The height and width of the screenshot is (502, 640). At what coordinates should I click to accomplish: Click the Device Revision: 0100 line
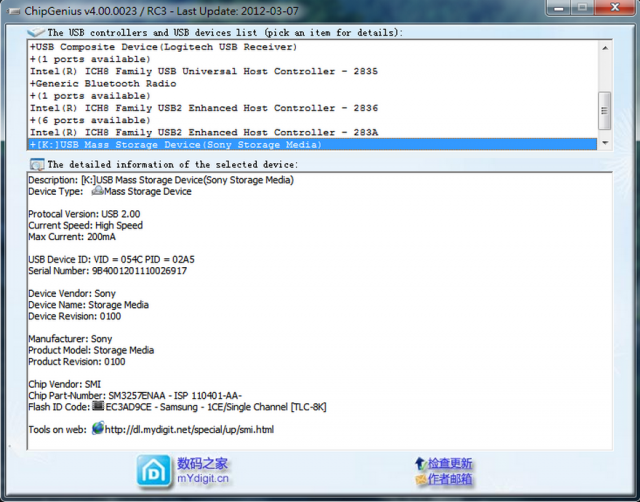(x=75, y=316)
